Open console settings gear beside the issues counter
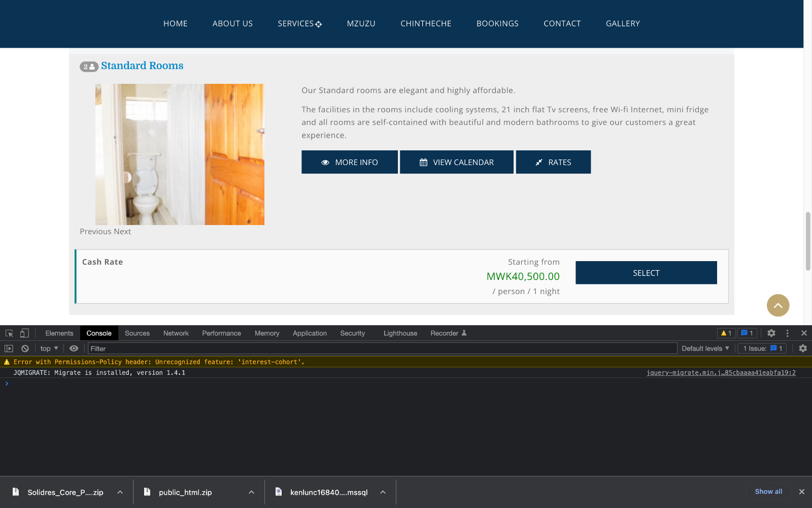This screenshot has height=508, width=812. [x=803, y=348]
